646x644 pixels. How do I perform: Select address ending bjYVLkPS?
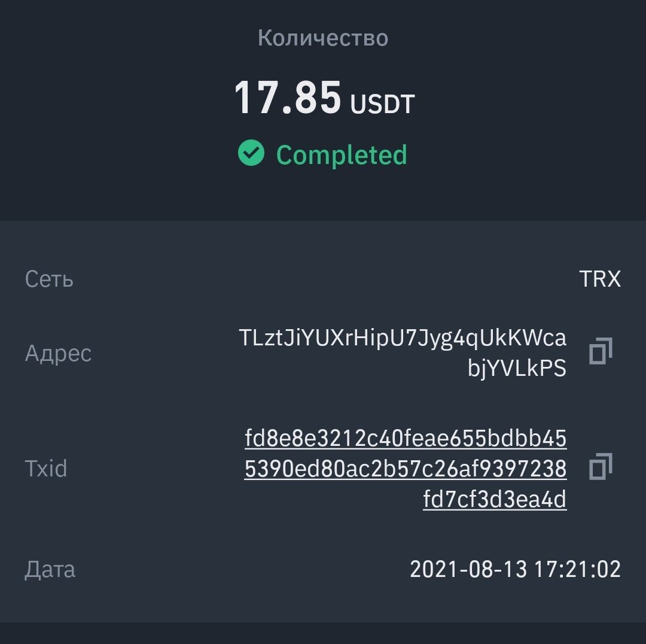517,368
